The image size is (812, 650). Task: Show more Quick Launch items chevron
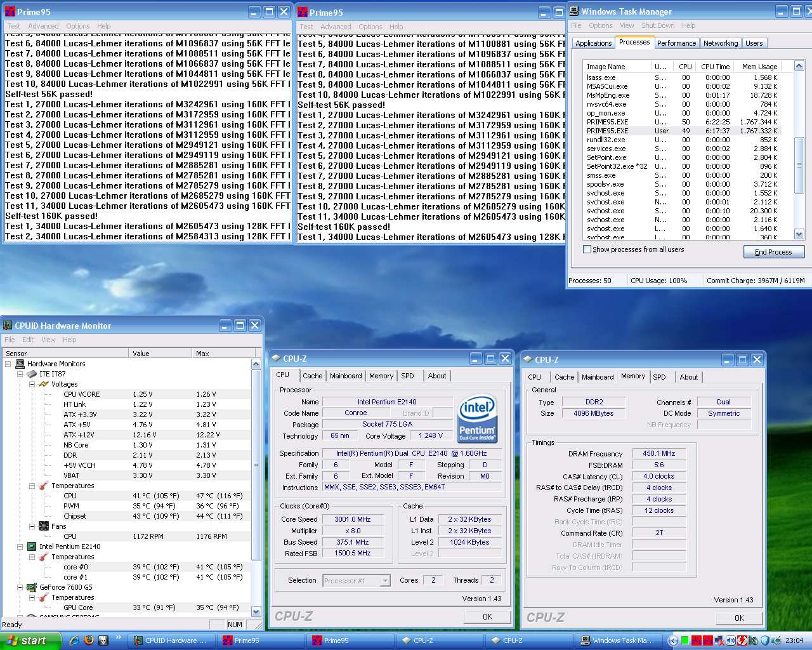point(119,638)
